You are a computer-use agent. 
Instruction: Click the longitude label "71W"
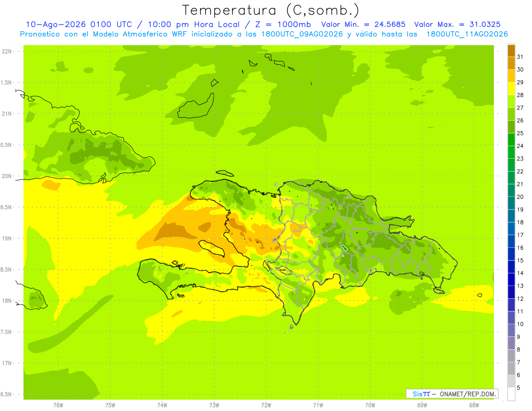(x=318, y=405)
